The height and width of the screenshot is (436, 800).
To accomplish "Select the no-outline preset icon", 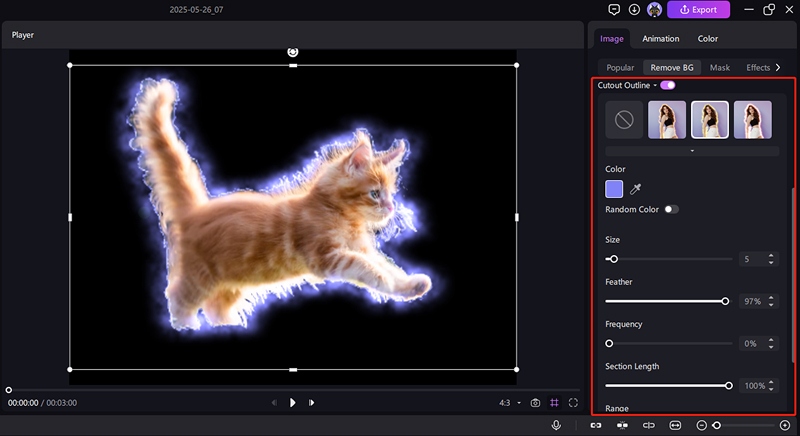I will (624, 120).
